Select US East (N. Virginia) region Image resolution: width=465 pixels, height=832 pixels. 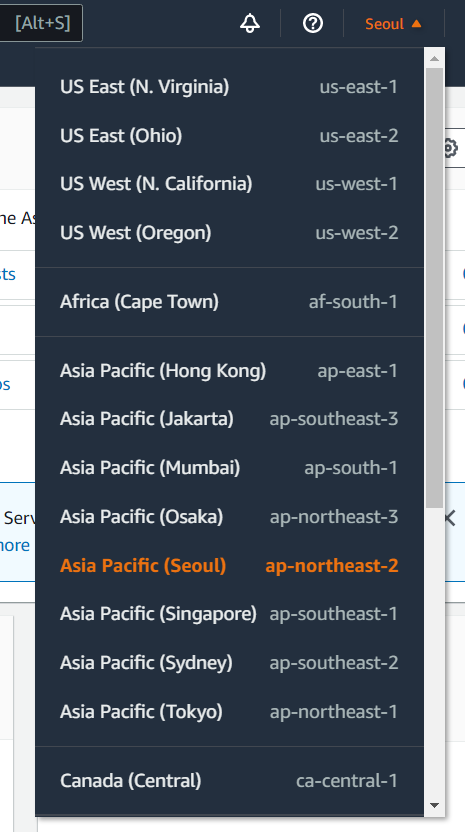(229, 86)
